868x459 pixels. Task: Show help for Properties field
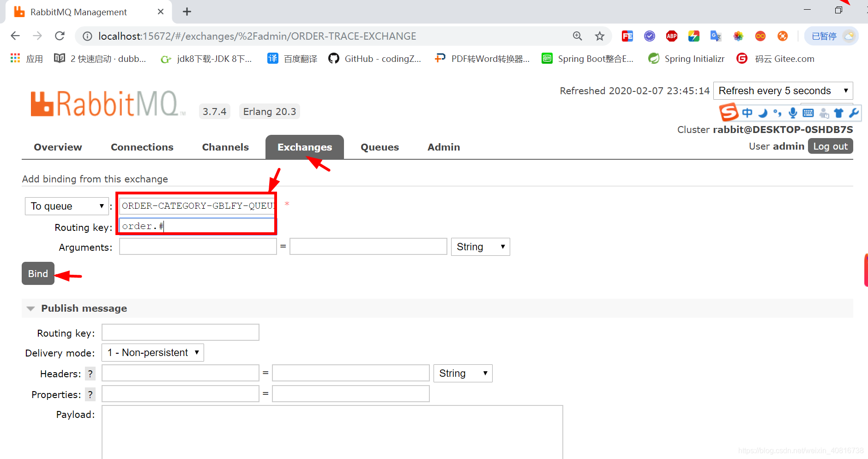point(90,394)
